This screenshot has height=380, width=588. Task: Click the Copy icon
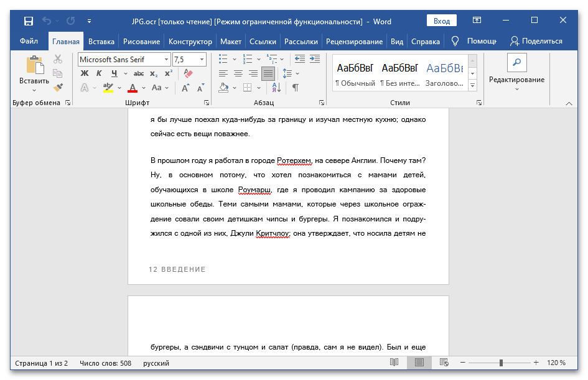coord(58,73)
